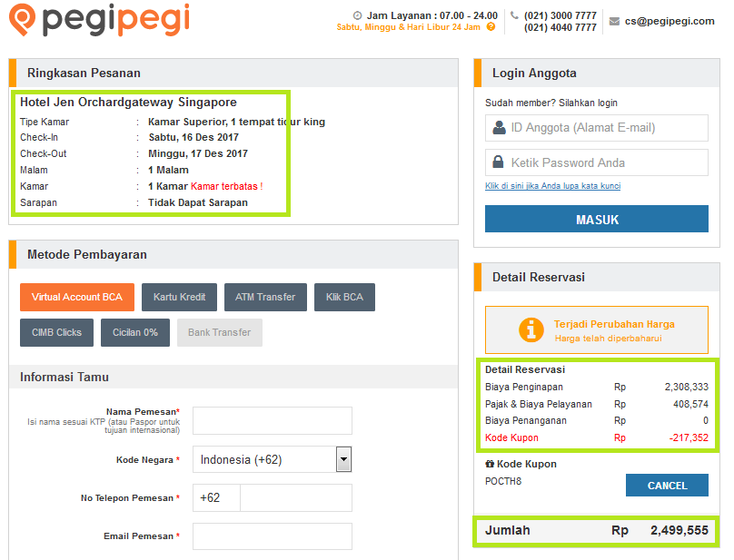The width and height of the screenshot is (734, 560).
Task: Click the gift icon next to Kode Kupon
Action: [490, 464]
